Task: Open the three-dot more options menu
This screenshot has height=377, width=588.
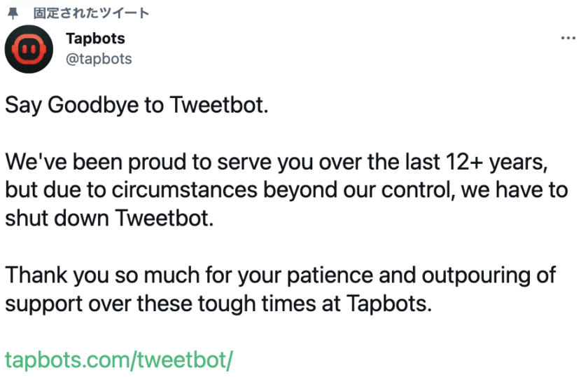Action: pyautogui.click(x=568, y=38)
